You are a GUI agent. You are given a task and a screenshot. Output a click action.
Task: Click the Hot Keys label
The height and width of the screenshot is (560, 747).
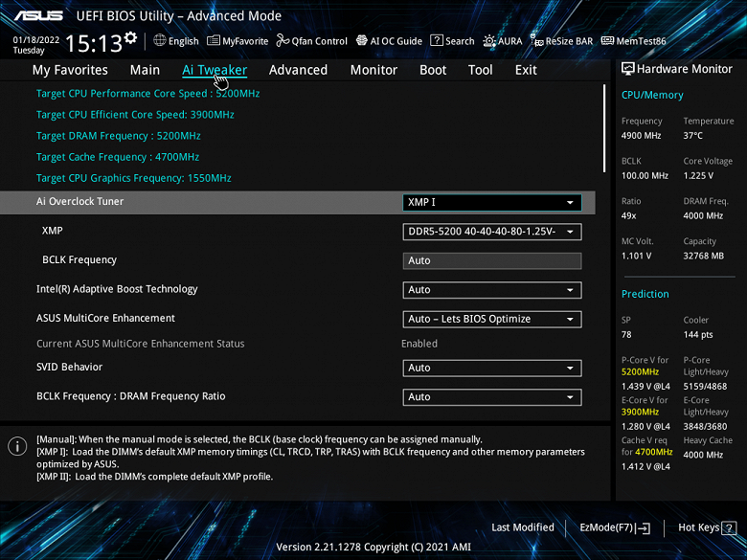click(x=698, y=527)
